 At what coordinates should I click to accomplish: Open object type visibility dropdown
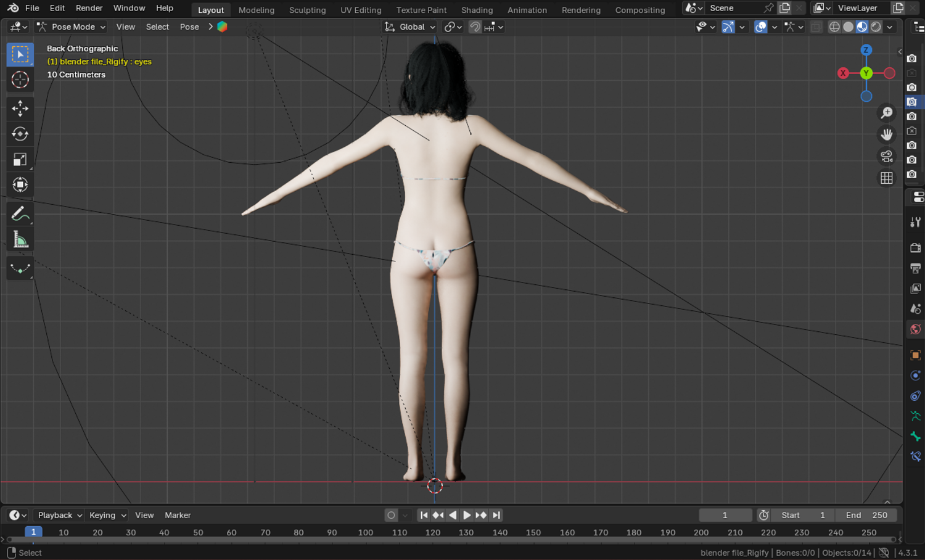click(705, 27)
